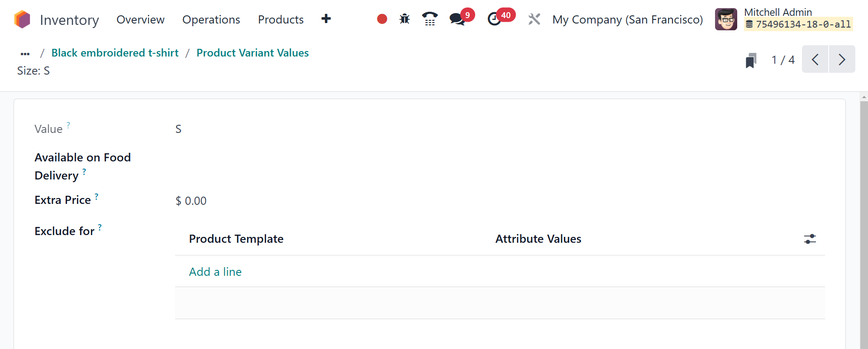Open the chat messages icon
Screen dimensions: 868x349
point(457,19)
